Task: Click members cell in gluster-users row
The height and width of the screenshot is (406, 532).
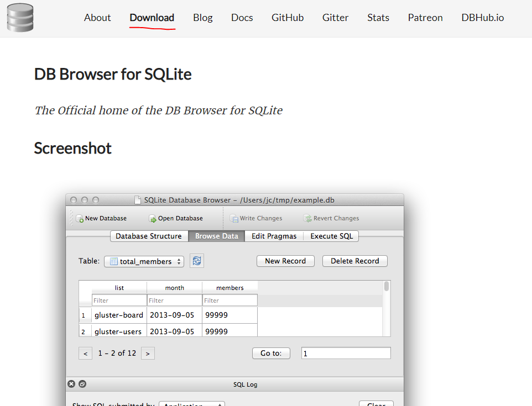Action: (230, 330)
